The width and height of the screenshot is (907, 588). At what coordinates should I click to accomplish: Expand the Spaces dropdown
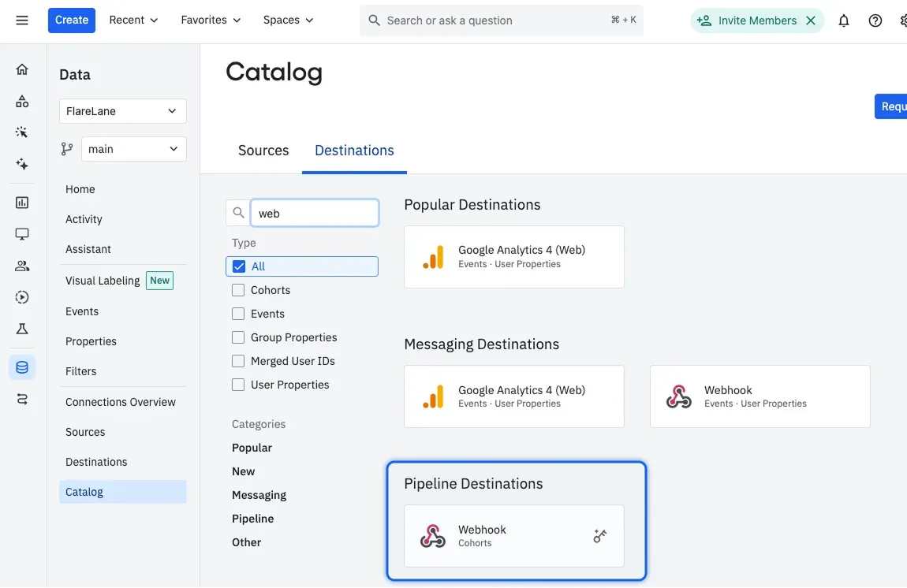coord(288,20)
